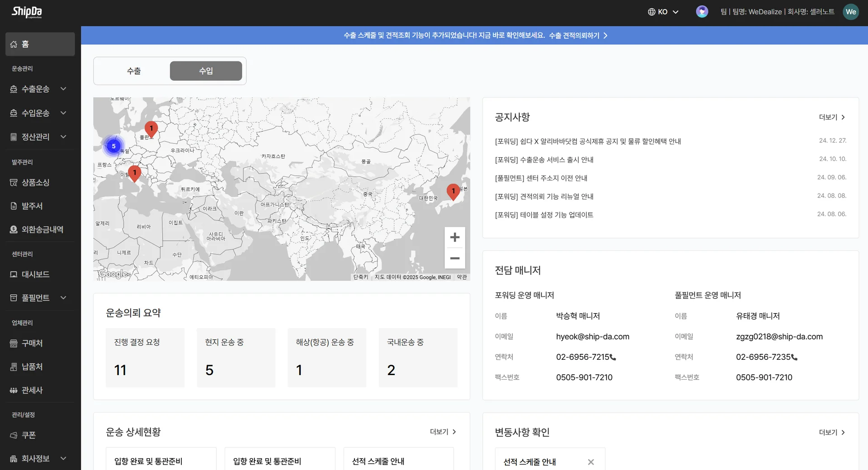Call the forwarding manager via phone icon
This screenshot has width=868, height=470.
613,357
